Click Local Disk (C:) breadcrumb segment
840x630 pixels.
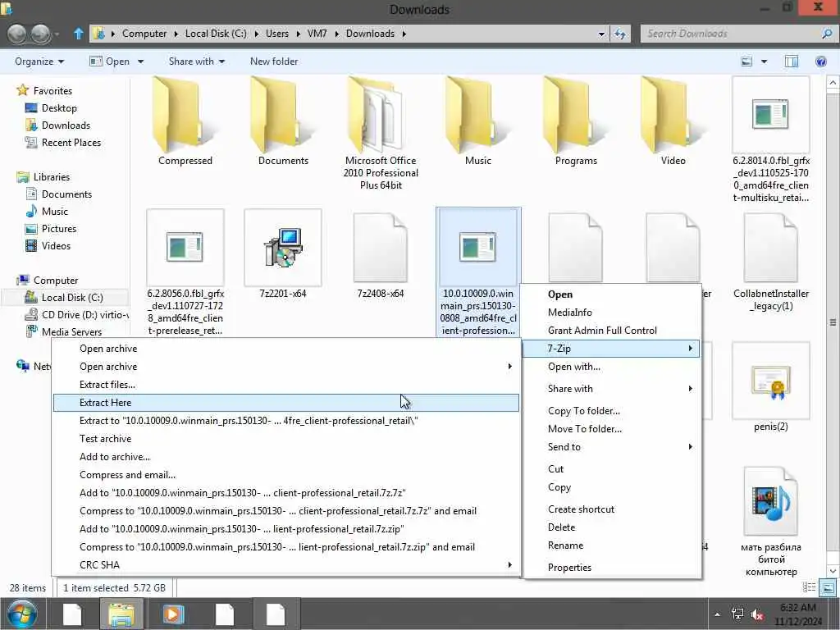[216, 33]
